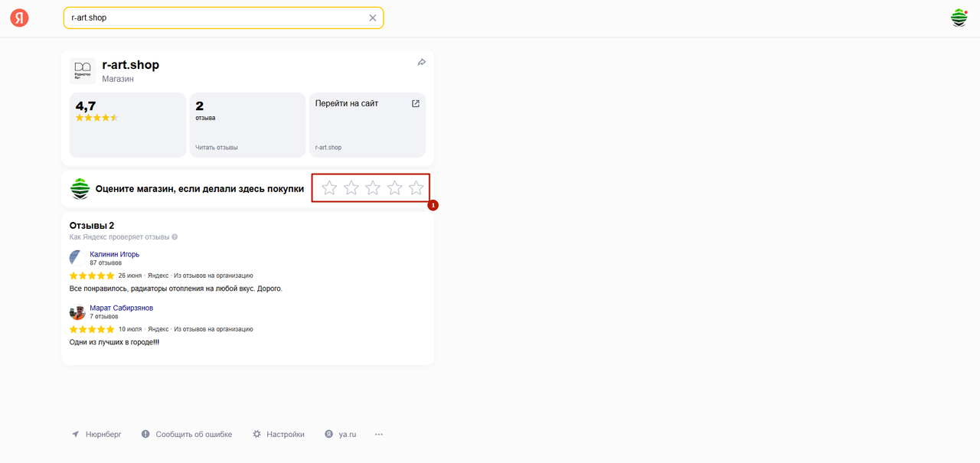The image size is (980, 463).
Task: Open Настройки in the footer
Action: 285,435
